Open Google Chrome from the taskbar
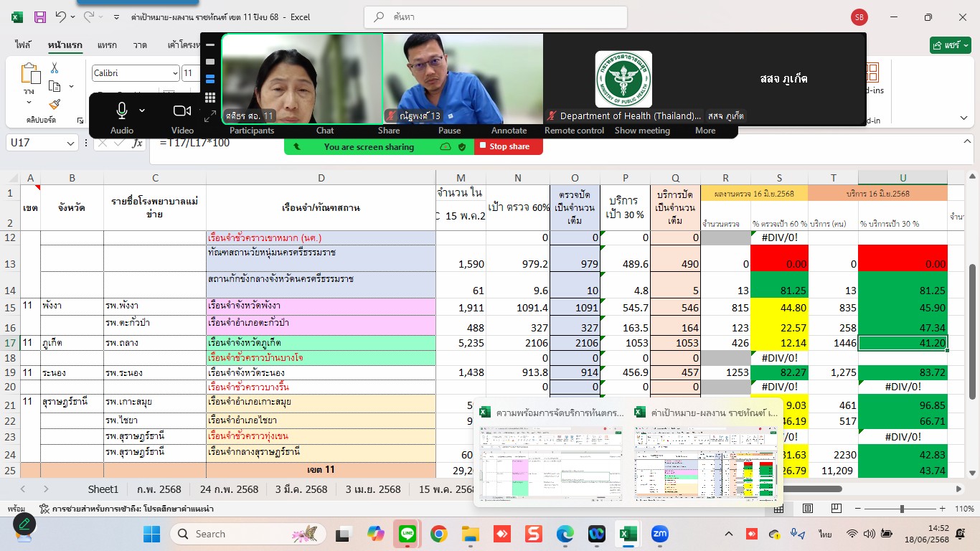980x551 pixels. pos(438,534)
